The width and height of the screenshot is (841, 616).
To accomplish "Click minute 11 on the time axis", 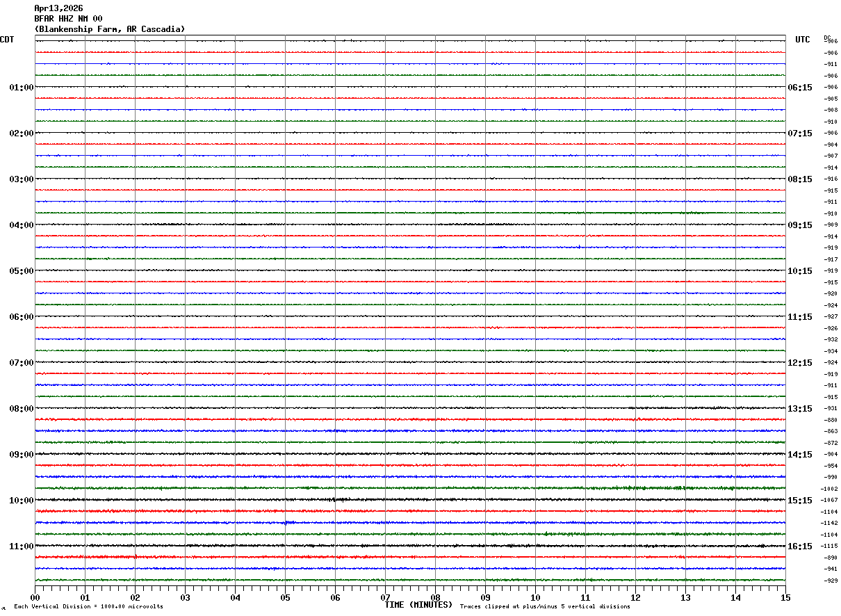I will coord(585,597).
